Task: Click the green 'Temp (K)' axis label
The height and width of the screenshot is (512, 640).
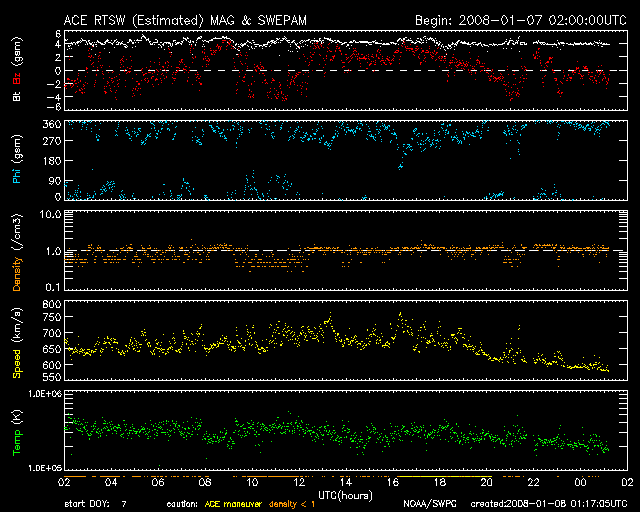Action: point(17,432)
